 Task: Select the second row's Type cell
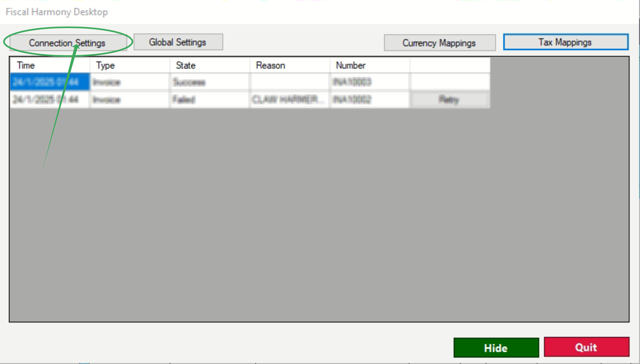(130, 99)
